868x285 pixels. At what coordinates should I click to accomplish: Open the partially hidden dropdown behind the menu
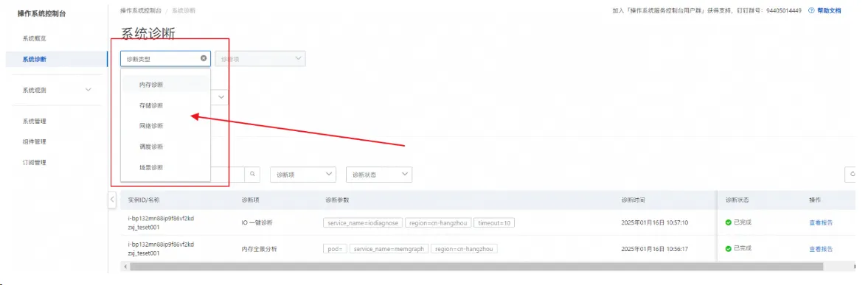coord(221,97)
